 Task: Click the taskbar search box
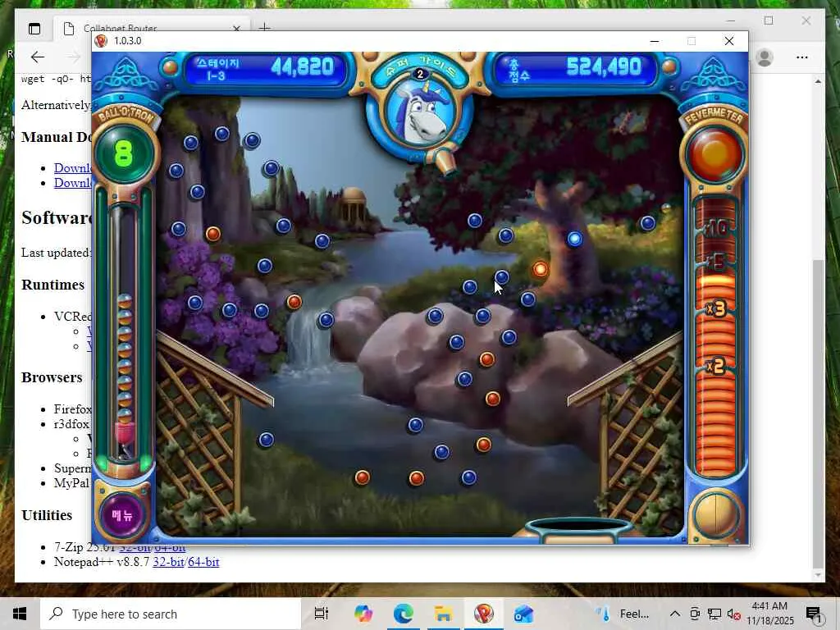(171, 614)
